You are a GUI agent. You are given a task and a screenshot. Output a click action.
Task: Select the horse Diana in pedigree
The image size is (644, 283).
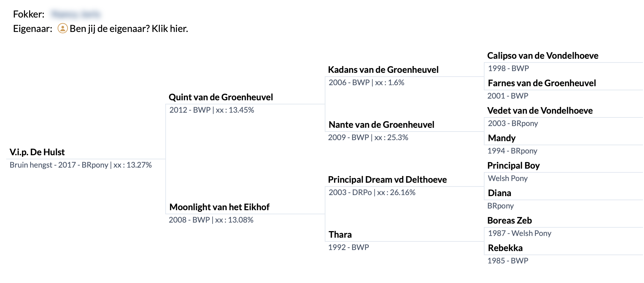[x=499, y=193]
